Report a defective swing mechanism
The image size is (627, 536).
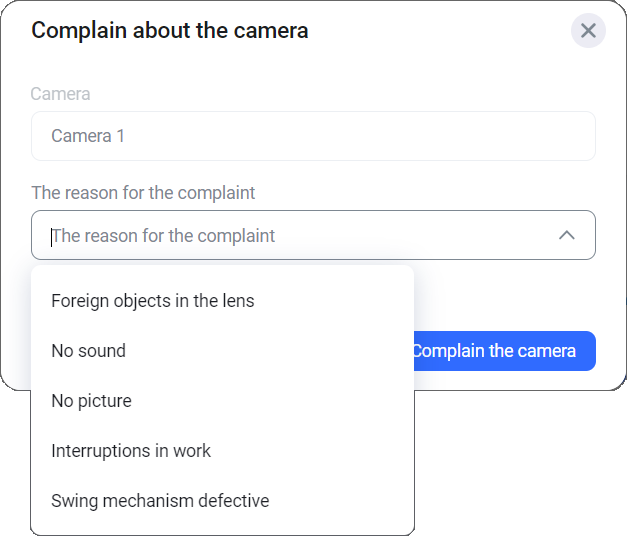[160, 501]
